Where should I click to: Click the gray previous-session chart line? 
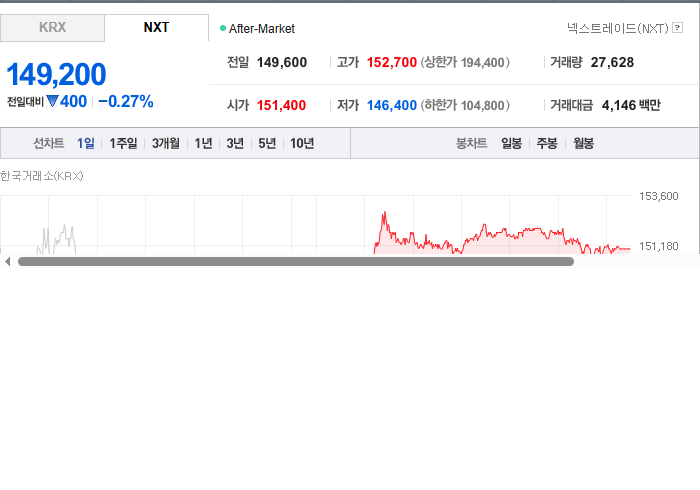pos(56,239)
